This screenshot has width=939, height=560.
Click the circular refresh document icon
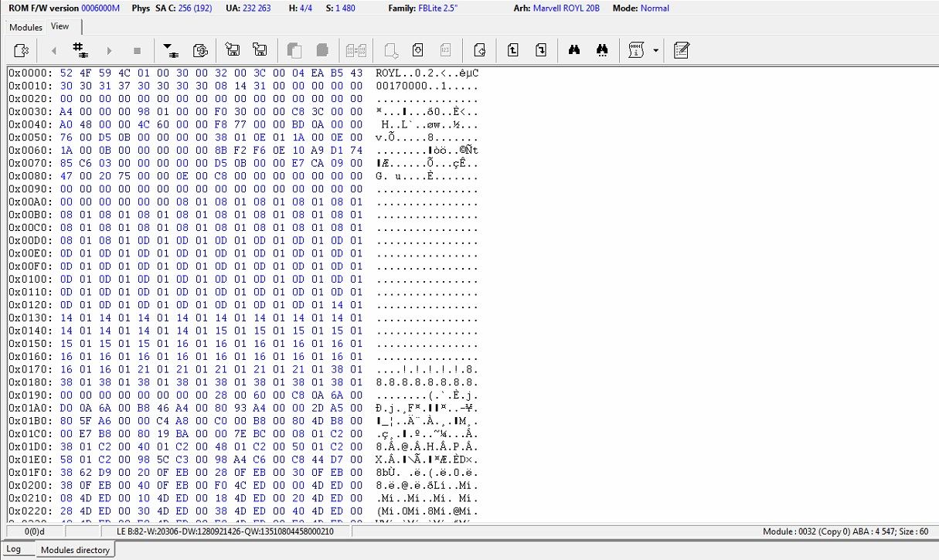[199, 50]
